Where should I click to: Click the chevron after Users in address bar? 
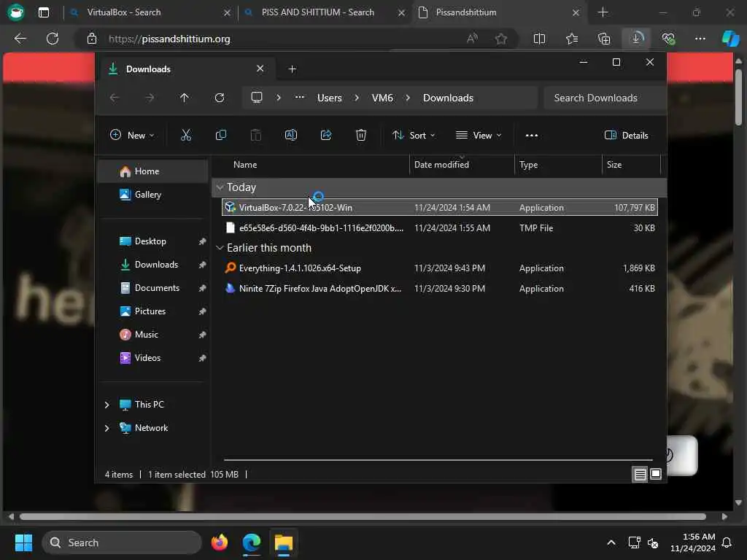pos(356,98)
